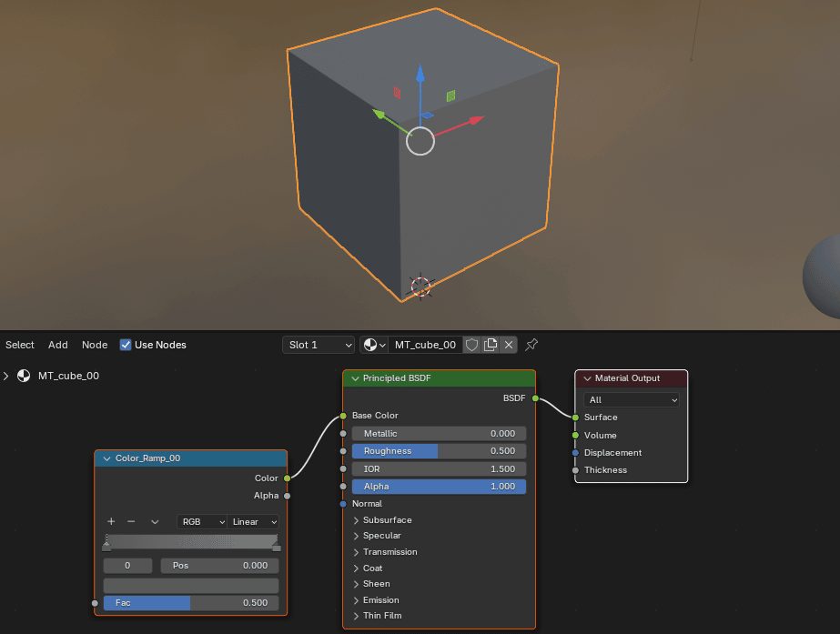The width and height of the screenshot is (840, 634).
Task: Click the active stop index field 0
Action: (x=127, y=566)
